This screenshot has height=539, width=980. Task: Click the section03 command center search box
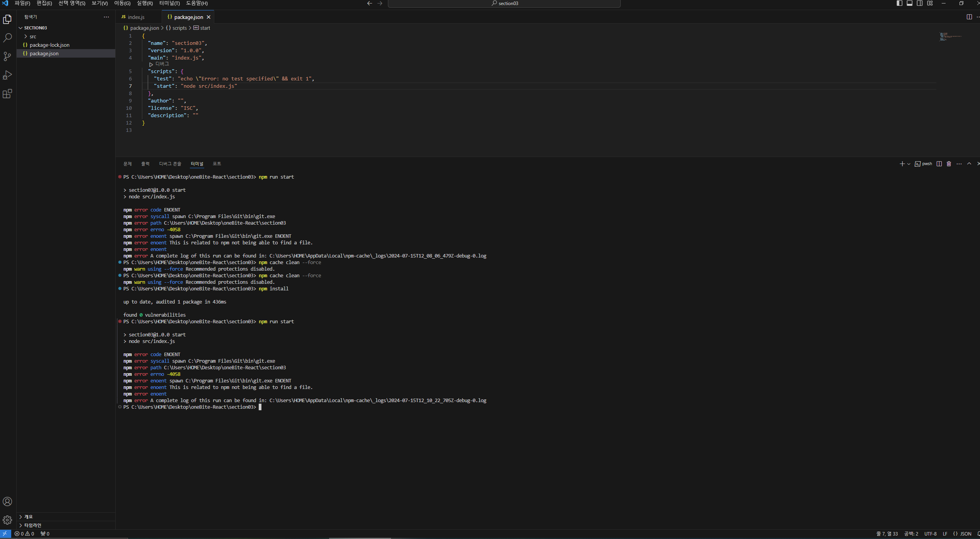504,3
